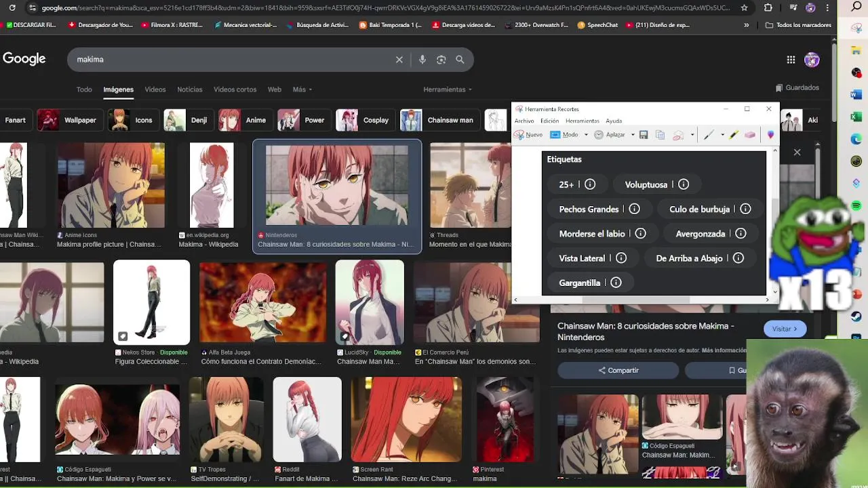The height and width of the screenshot is (488, 868).
Task: Open the Nekos Store figure result
Action: tap(151, 312)
